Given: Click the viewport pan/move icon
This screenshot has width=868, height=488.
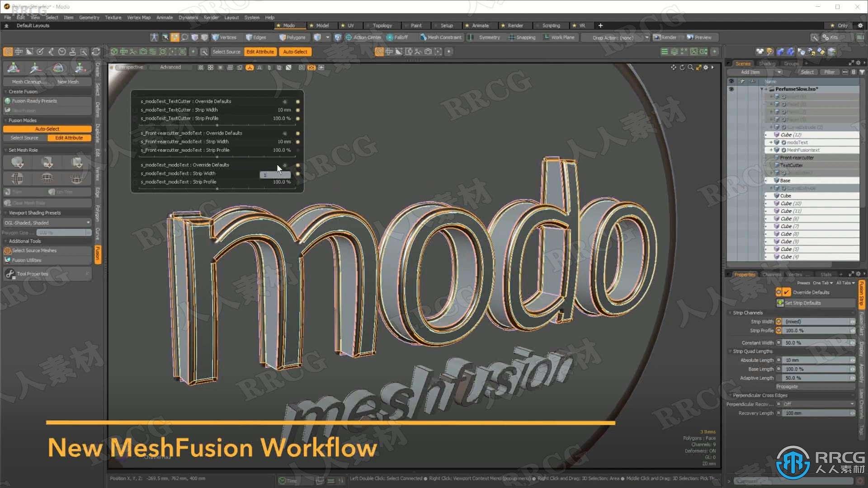Looking at the screenshot, I should (x=674, y=67).
